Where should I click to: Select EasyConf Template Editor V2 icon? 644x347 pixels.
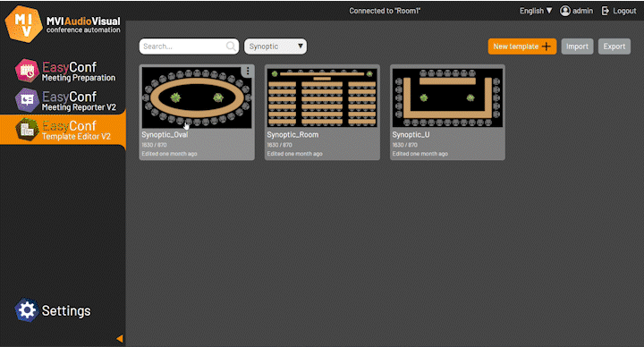[27, 130]
